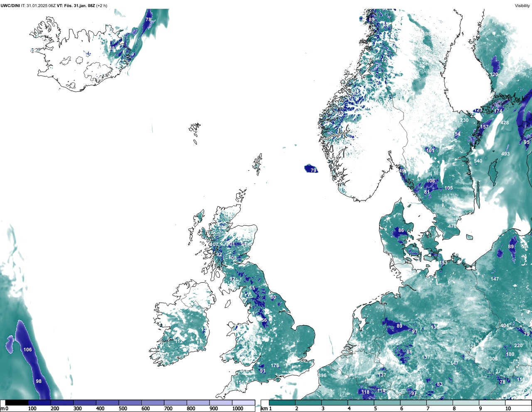Image resolution: width=532 pixels, height=412 pixels.
Task: Click the '114' value on the map
Action: 381,391
